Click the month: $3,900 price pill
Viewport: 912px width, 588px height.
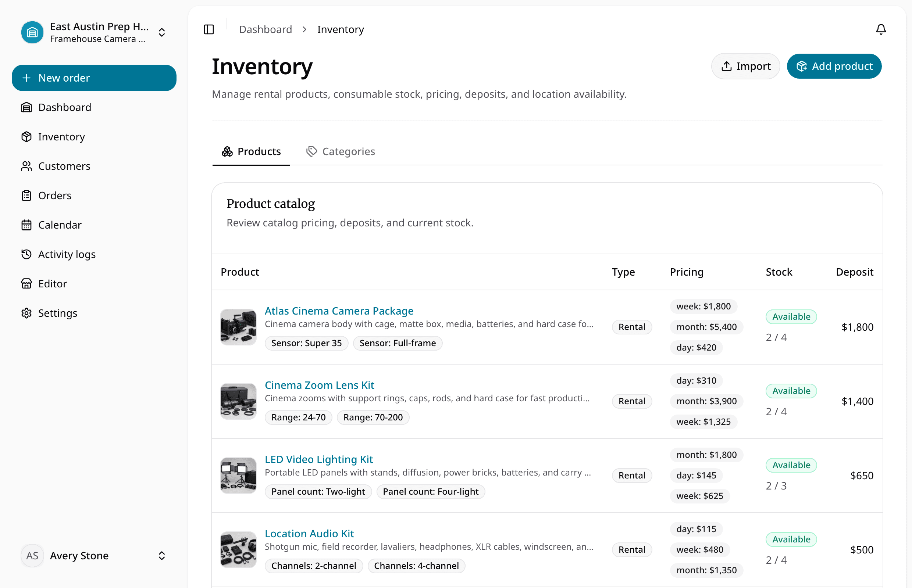pos(706,401)
